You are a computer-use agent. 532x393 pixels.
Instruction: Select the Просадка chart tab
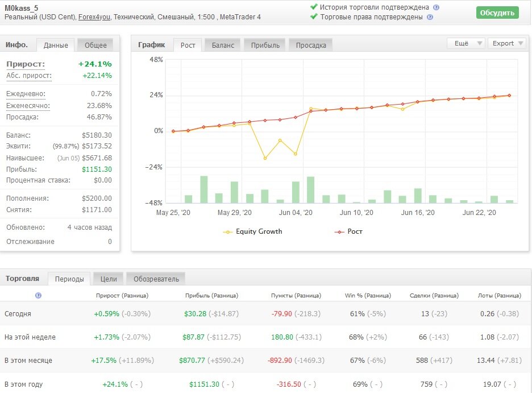[x=311, y=45]
